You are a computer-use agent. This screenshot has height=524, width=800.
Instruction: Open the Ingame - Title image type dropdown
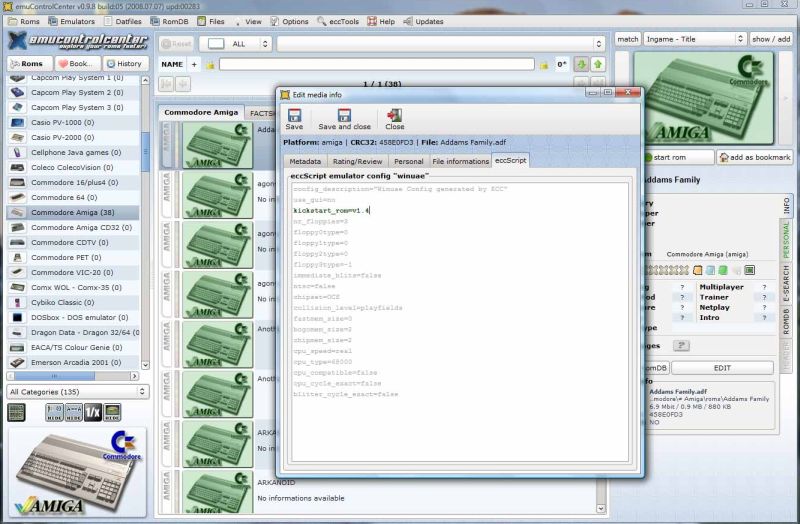pyautogui.click(x=694, y=39)
